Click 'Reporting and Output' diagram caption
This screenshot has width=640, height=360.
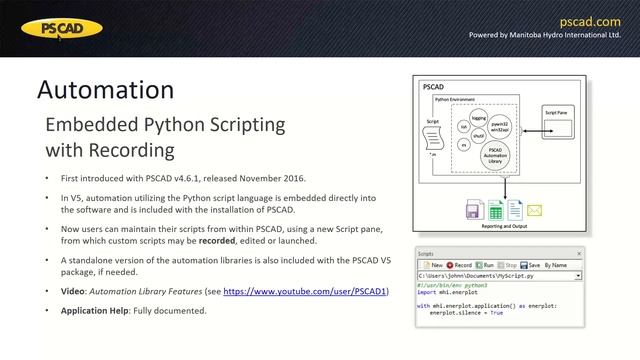[504, 226]
